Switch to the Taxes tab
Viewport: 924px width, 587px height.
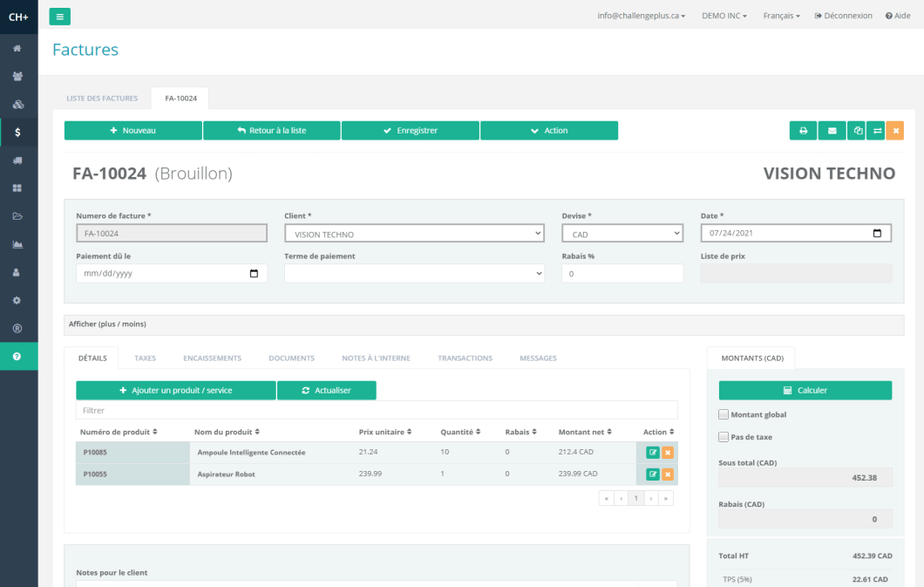pyautogui.click(x=145, y=358)
